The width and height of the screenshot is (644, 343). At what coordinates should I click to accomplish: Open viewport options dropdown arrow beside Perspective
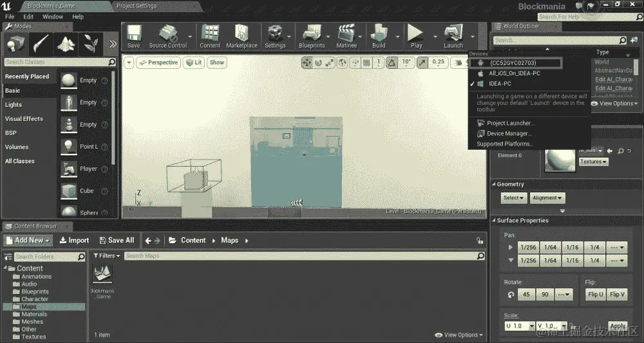pyautogui.click(x=129, y=62)
